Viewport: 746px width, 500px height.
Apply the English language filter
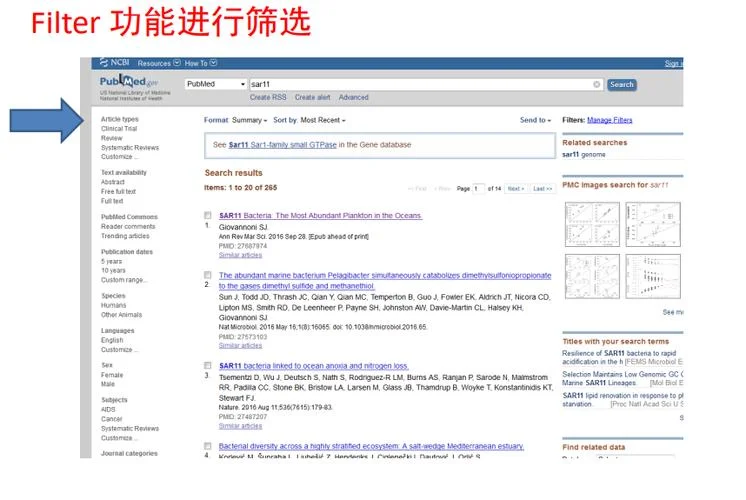pyautogui.click(x=112, y=340)
